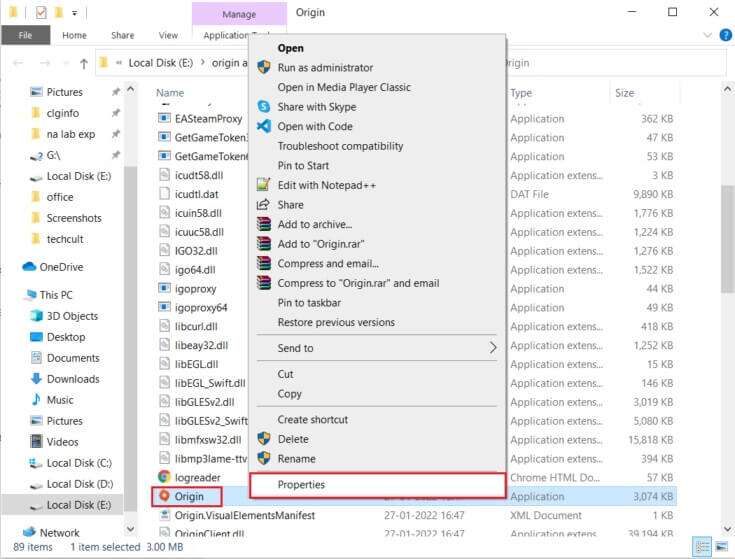Choose Pin to Start
735x559 pixels.
tap(377, 166)
